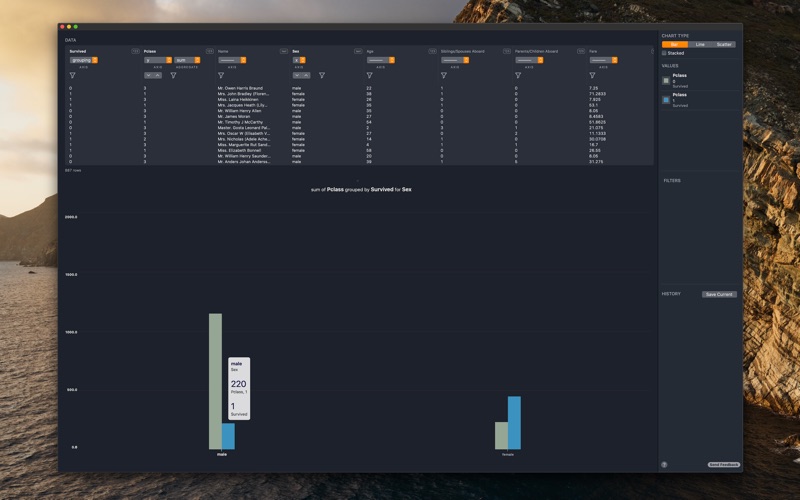Click the 'female' x-axis label
The image size is (800, 500).
[508, 455]
